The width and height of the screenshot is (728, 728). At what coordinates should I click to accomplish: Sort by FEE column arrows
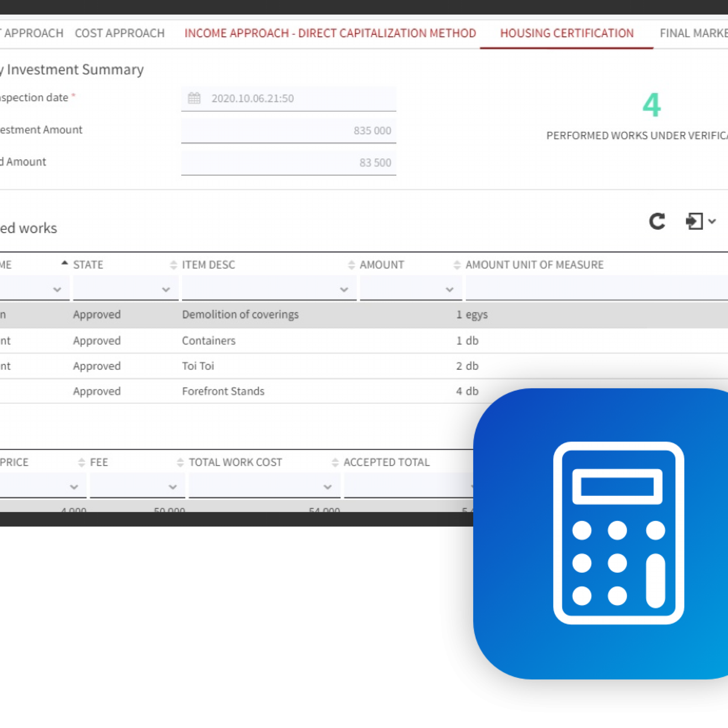click(x=180, y=462)
